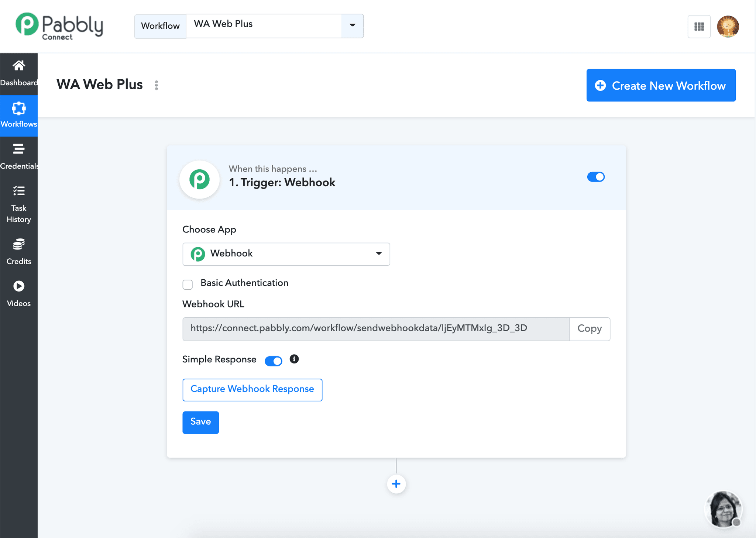Open the workflow options three-dot menu

click(x=157, y=85)
